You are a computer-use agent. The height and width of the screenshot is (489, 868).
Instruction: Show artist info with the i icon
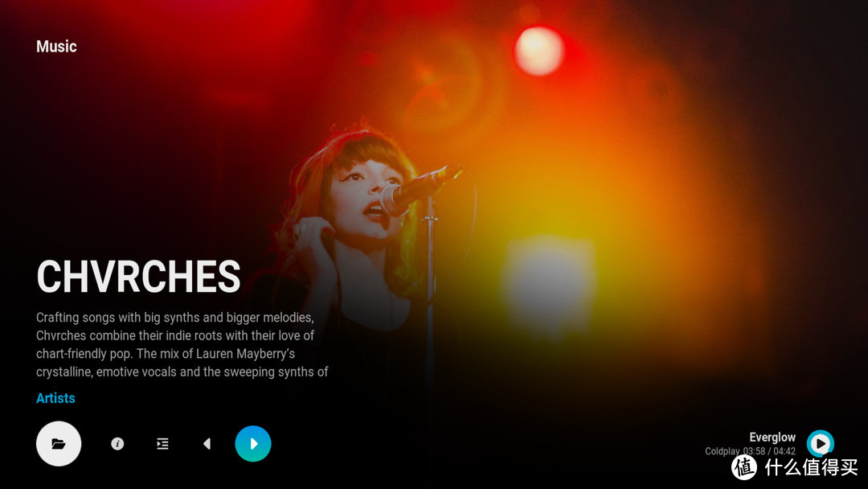tap(117, 444)
